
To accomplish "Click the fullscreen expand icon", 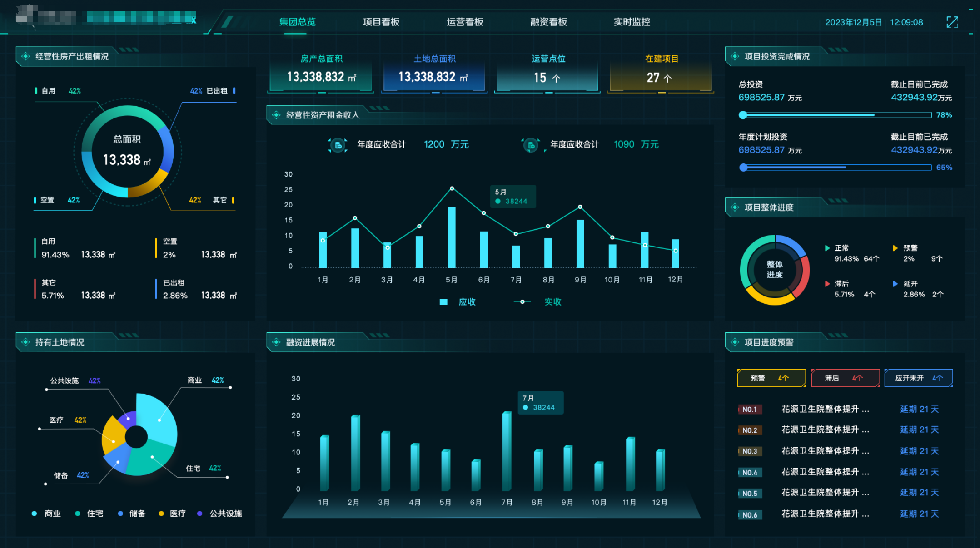I will (952, 22).
